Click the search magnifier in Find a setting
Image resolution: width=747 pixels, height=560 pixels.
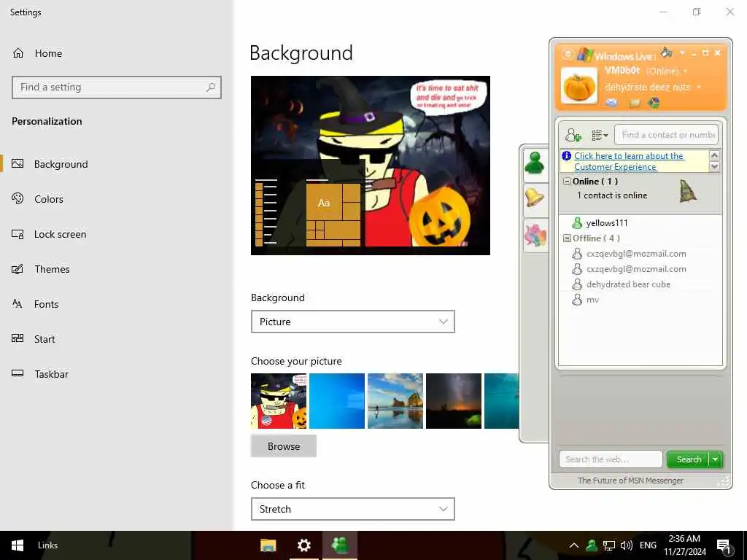click(211, 87)
